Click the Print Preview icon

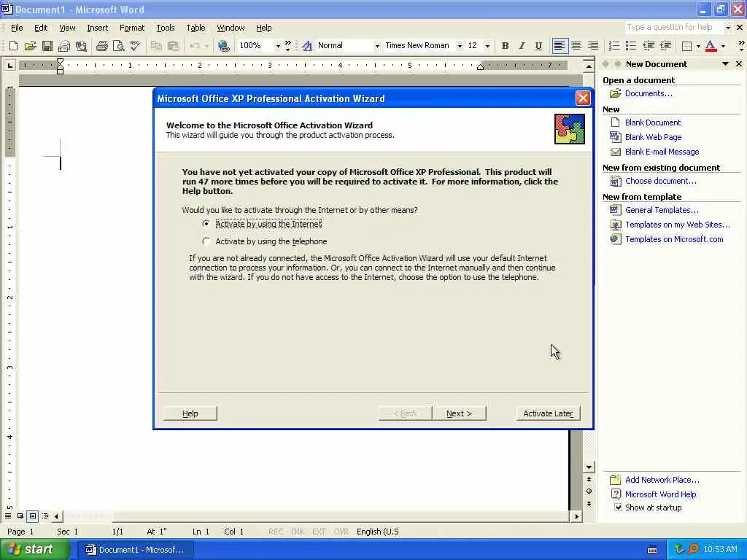click(x=118, y=46)
